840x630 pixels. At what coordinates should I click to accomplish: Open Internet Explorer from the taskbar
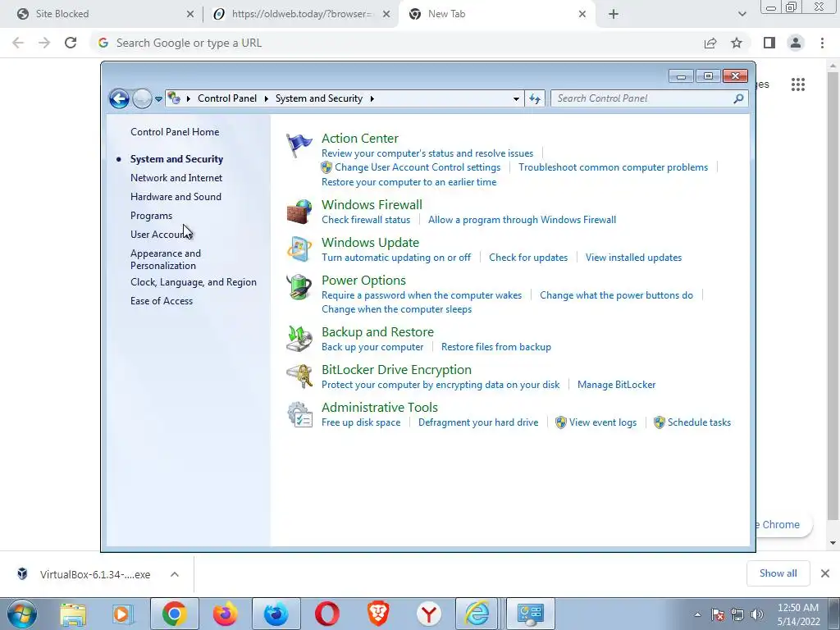pos(477,614)
